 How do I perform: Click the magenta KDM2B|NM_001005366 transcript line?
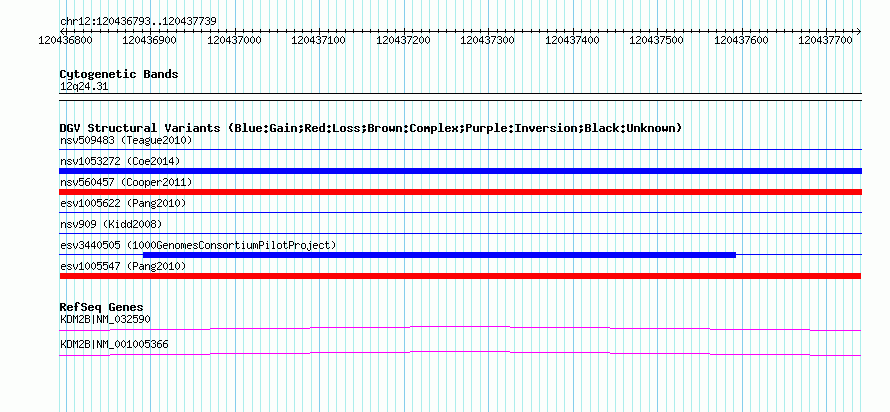coord(460,354)
